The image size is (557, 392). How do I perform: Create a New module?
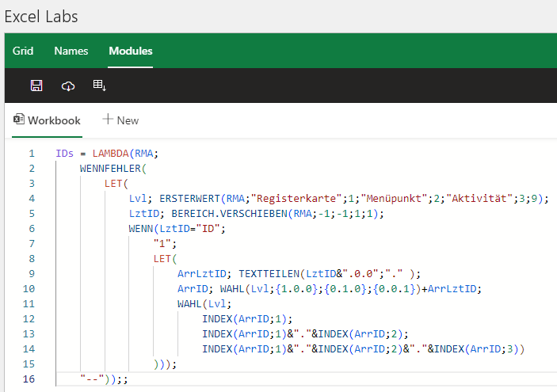(120, 120)
